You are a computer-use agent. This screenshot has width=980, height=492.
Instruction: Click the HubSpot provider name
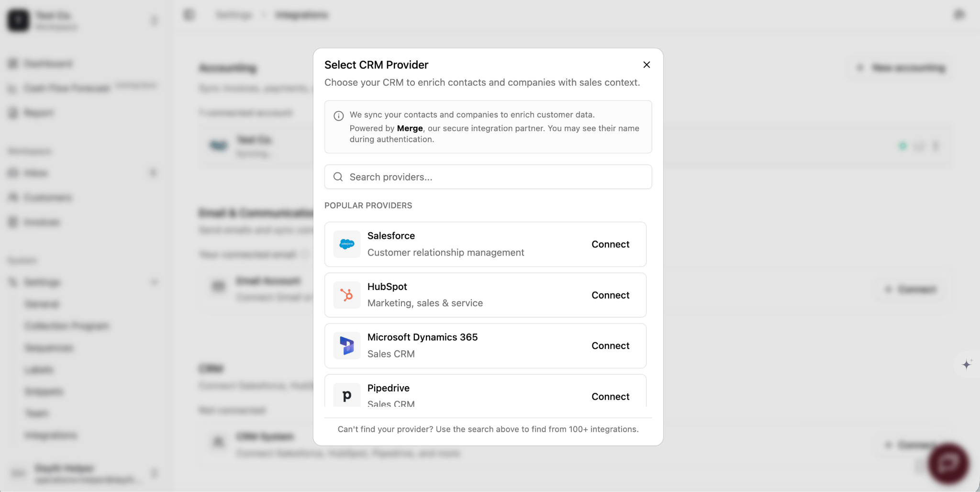point(387,287)
